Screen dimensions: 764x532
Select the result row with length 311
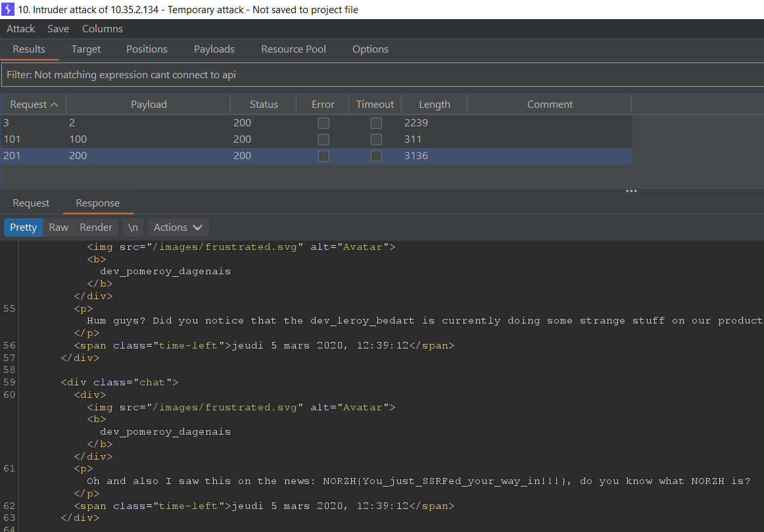(x=316, y=139)
